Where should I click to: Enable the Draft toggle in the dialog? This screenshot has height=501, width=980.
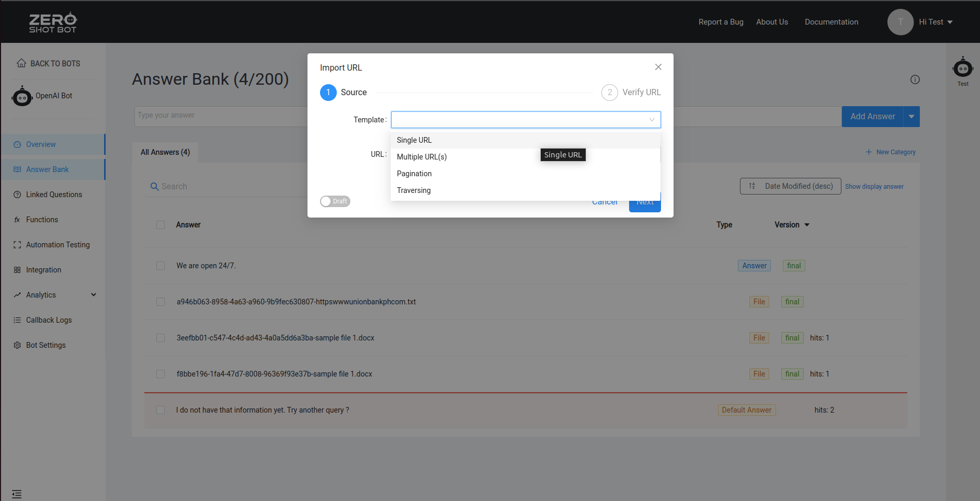tap(335, 201)
